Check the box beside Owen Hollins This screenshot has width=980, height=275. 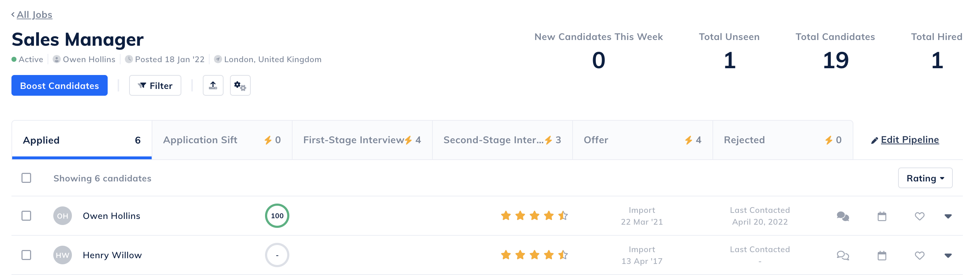(x=26, y=216)
